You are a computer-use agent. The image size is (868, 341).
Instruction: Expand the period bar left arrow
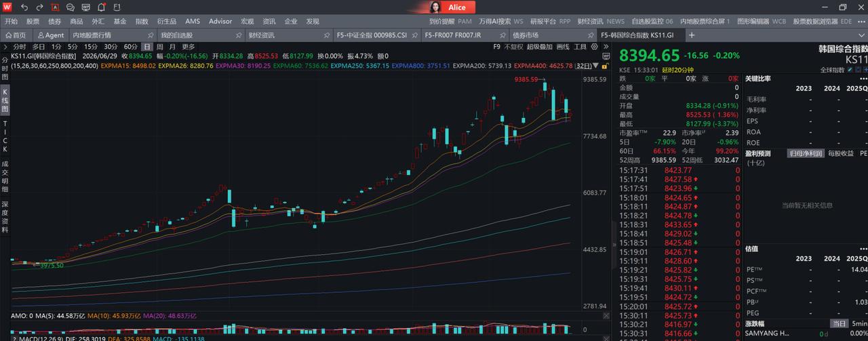[x=5, y=47]
